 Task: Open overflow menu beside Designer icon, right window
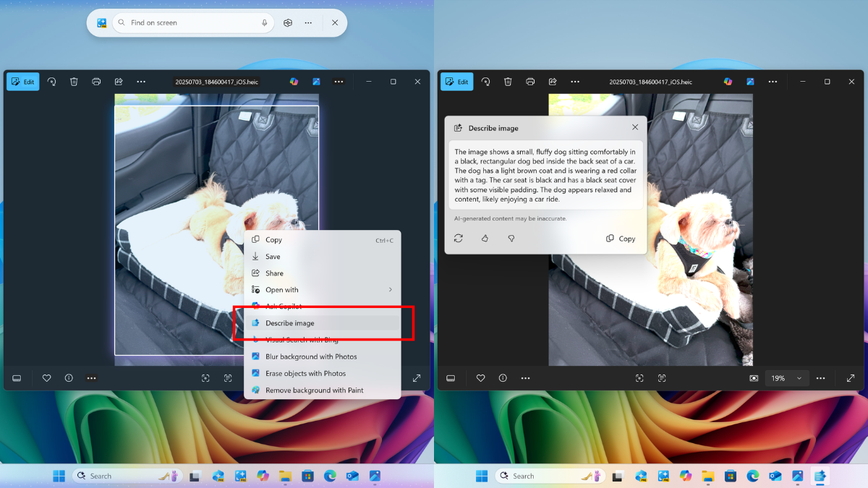(773, 82)
